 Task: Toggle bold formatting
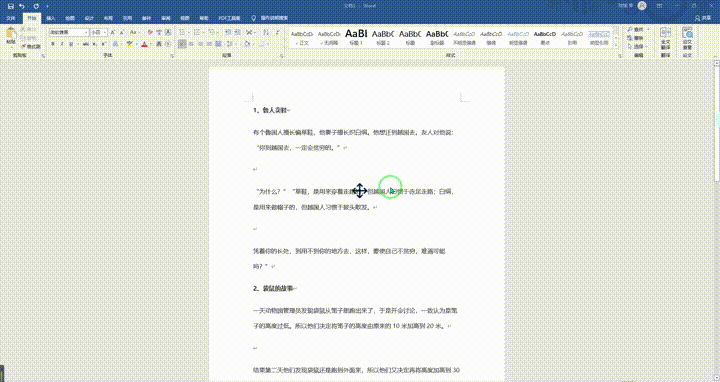tap(53, 44)
